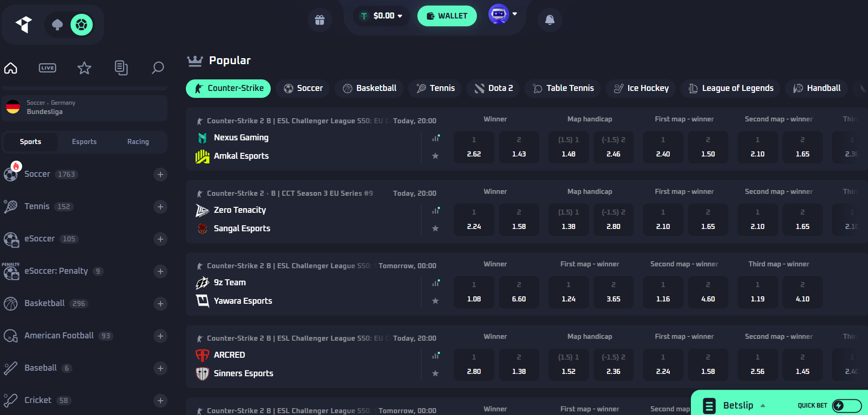Favorite the Zero Tenacity vs Sangal match
The image size is (868, 415).
435,229
